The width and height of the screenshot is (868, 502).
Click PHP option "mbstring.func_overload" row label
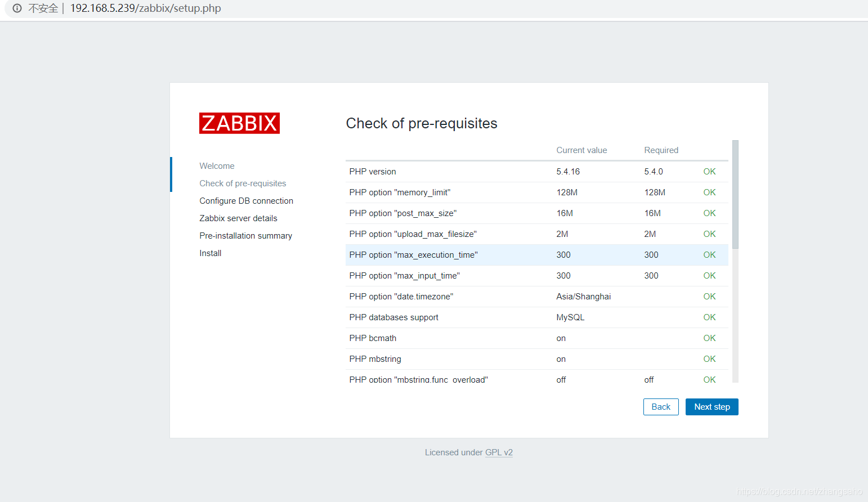point(418,379)
